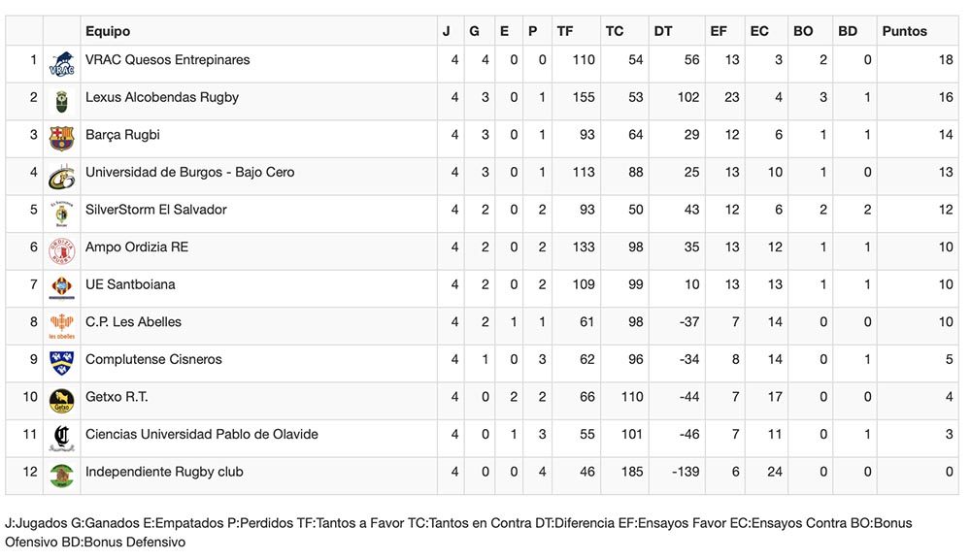Click the Universidad de Burgos team logo

61,177
